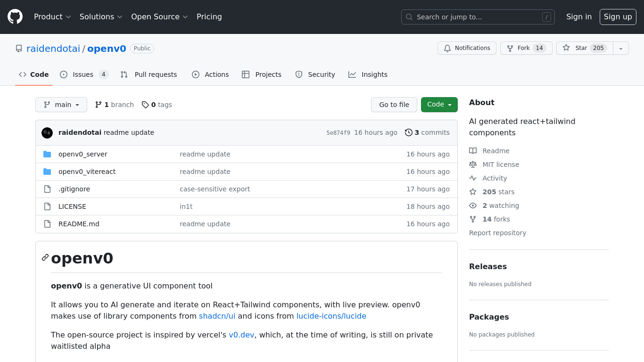
Task: Go to the GitHub homepage logo
Action: 15,16
